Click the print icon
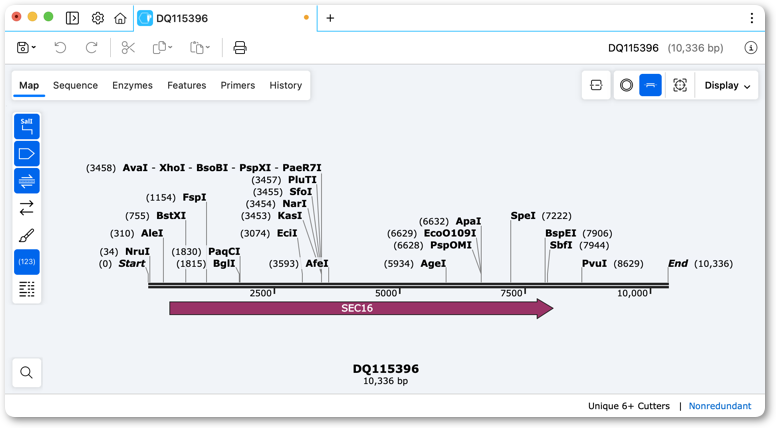Screen dimensions: 776x428 coord(240,48)
